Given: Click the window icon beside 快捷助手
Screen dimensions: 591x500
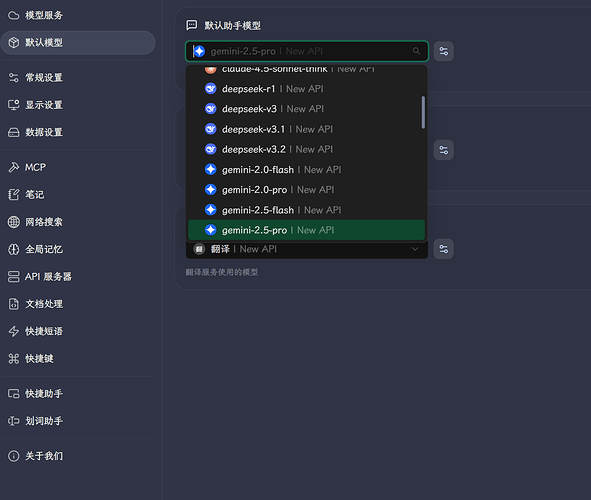Looking at the screenshot, I should click(x=14, y=394).
